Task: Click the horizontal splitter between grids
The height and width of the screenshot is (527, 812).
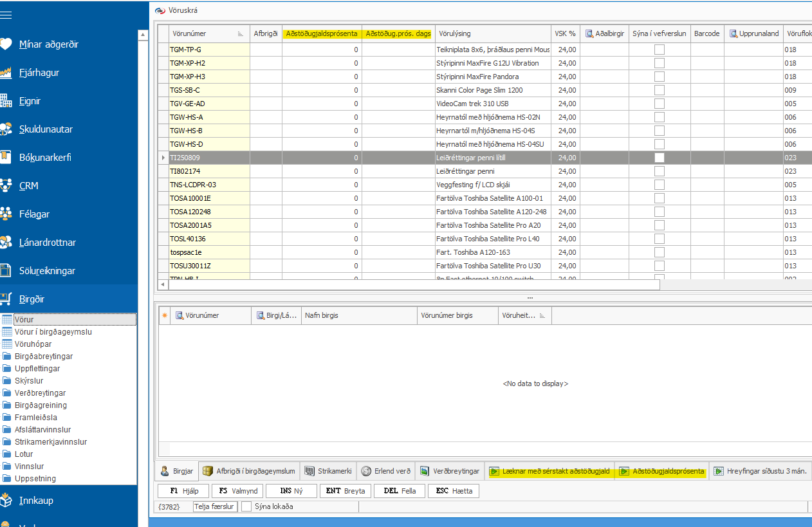Action: [530, 298]
